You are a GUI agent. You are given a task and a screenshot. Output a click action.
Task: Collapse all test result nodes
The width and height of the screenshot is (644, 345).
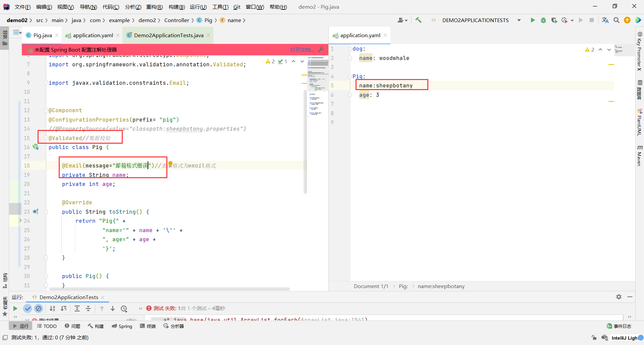88,308
